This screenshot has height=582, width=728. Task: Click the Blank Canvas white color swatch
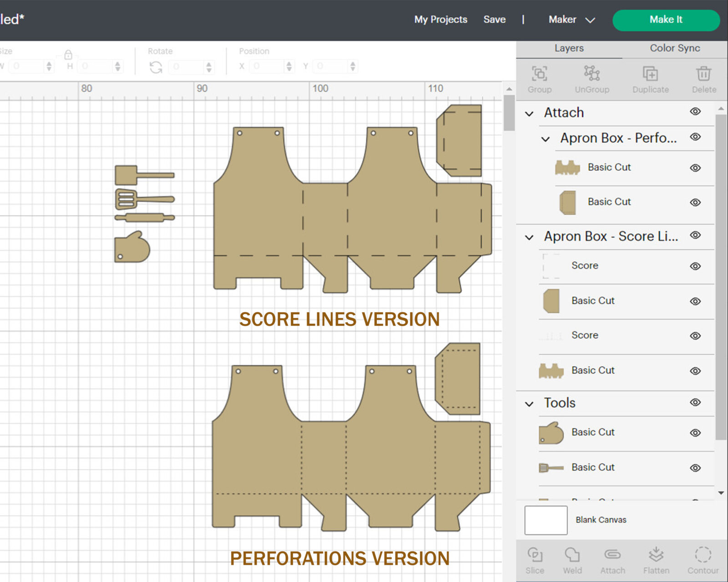click(546, 520)
